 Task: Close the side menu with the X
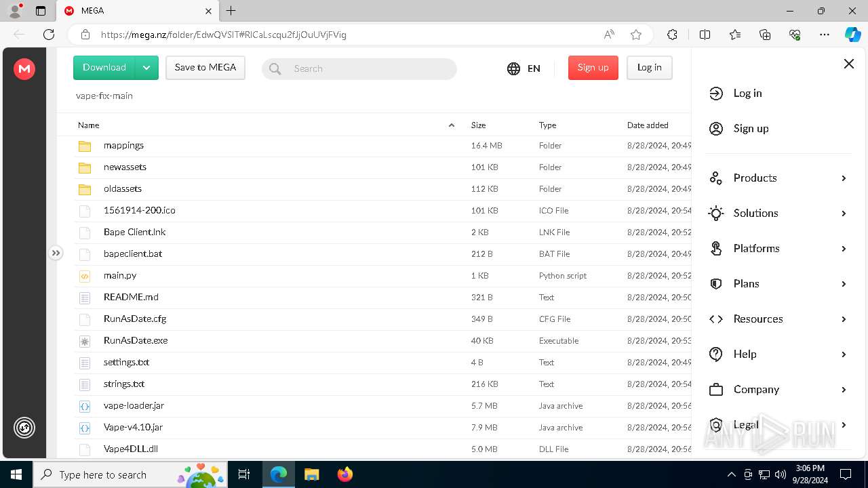click(848, 64)
